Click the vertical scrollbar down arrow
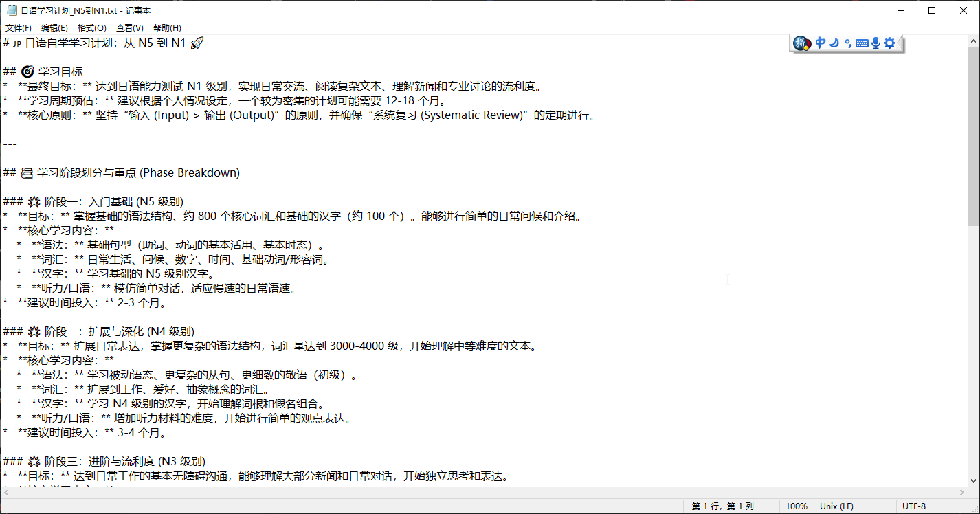 click(974, 482)
